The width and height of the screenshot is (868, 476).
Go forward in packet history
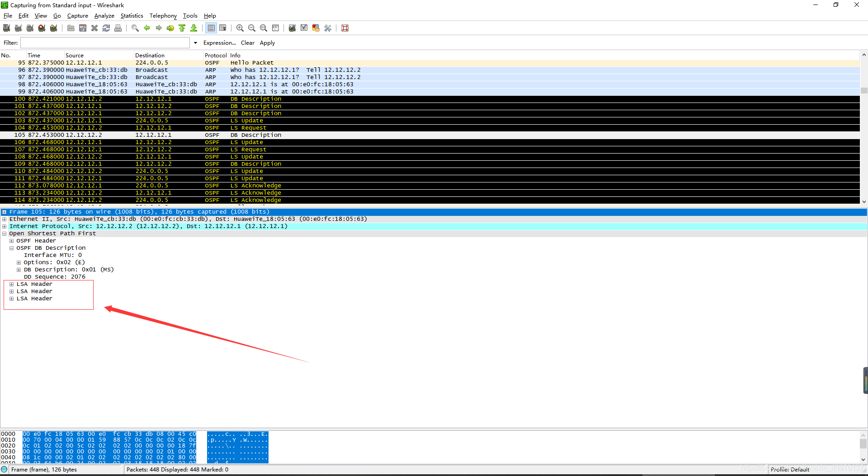coord(159,28)
